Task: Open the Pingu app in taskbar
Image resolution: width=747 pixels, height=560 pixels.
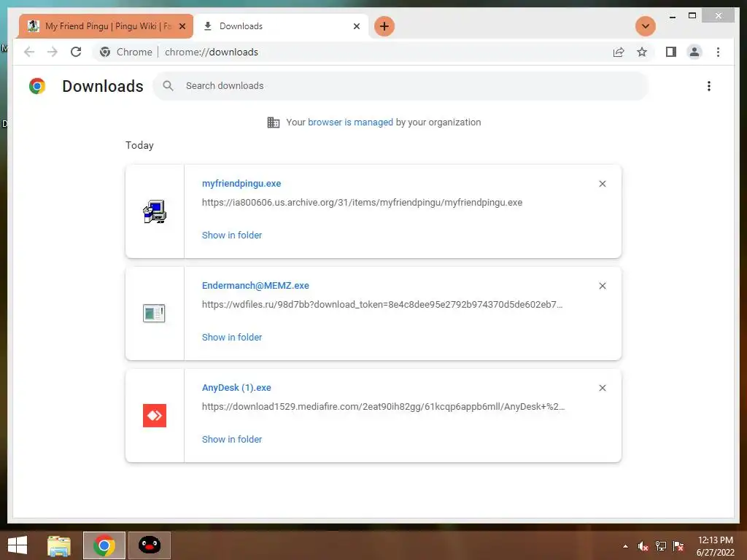Action: (149, 545)
